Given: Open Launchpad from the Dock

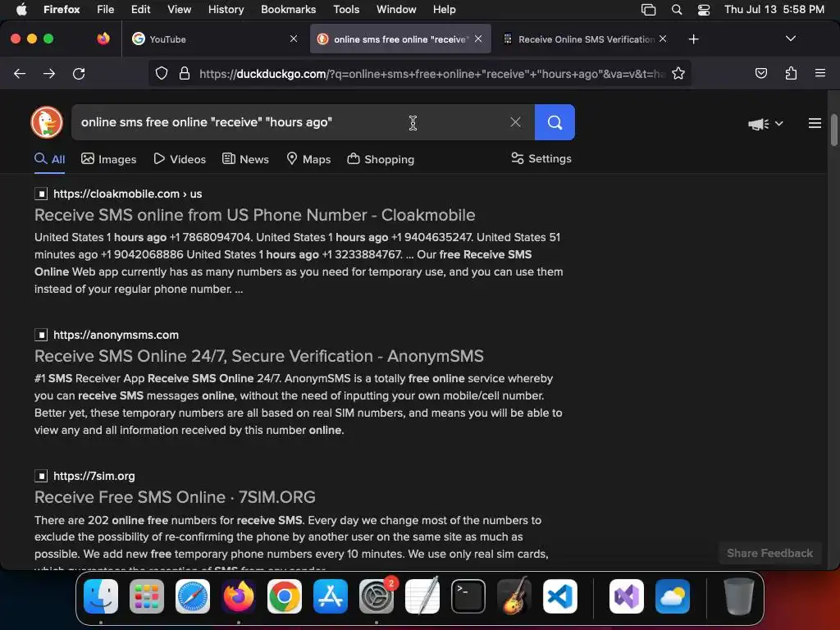Looking at the screenshot, I should pos(147,596).
